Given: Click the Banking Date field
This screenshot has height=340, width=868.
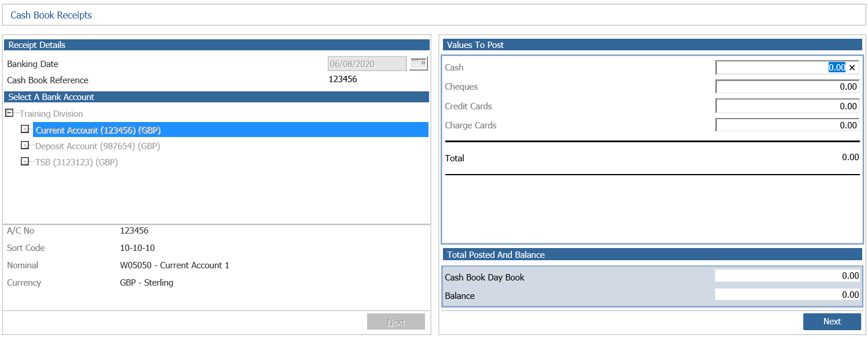Looking at the screenshot, I should (367, 64).
